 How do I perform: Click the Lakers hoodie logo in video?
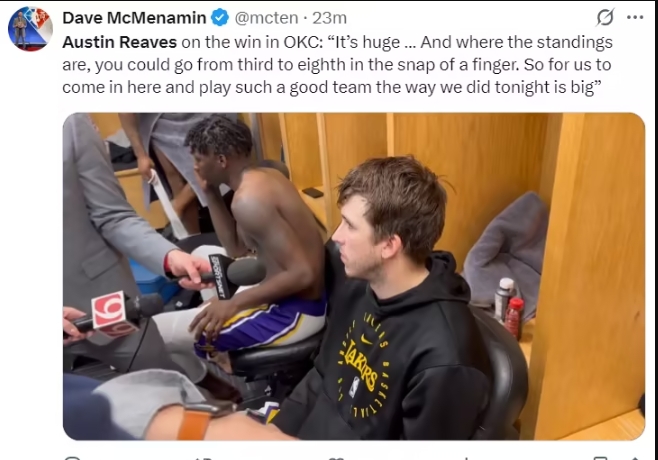point(363,365)
